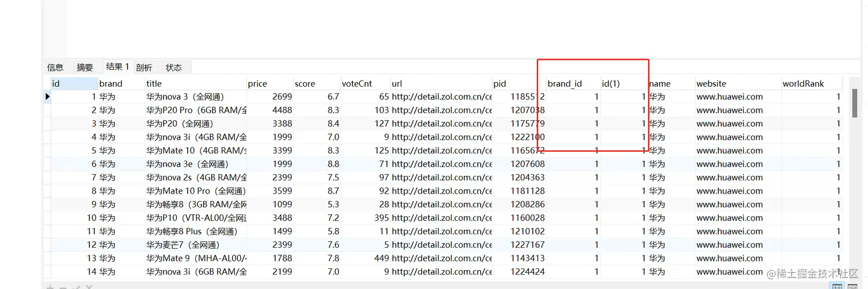Click the url column header
Screen dimensions: 868x289
441,83
